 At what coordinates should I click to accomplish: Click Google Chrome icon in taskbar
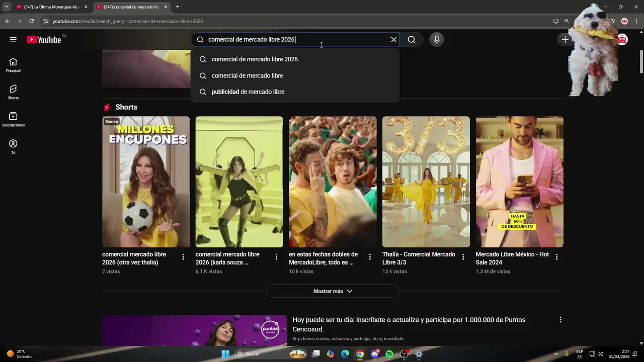360,354
